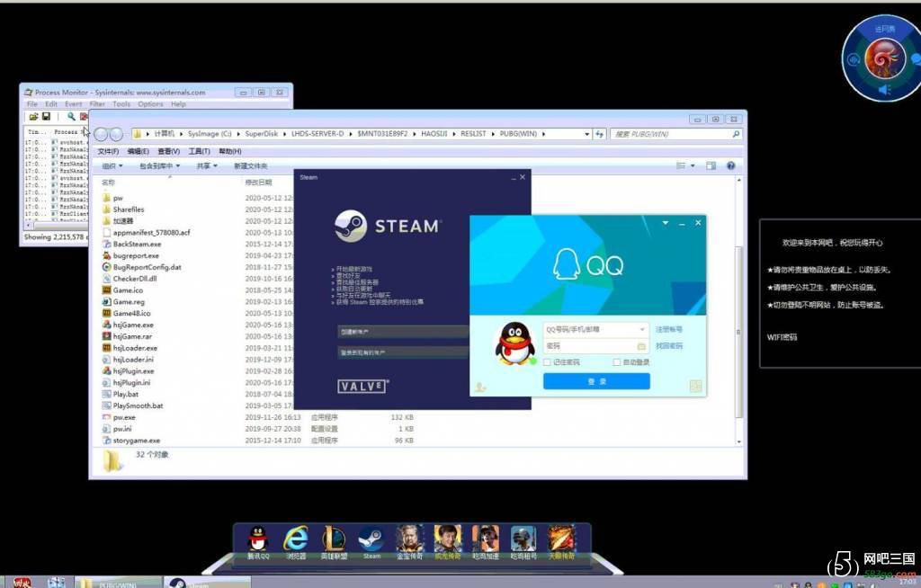
Task: Enable the remember password checkbox in QQ
Action: pyautogui.click(x=549, y=362)
